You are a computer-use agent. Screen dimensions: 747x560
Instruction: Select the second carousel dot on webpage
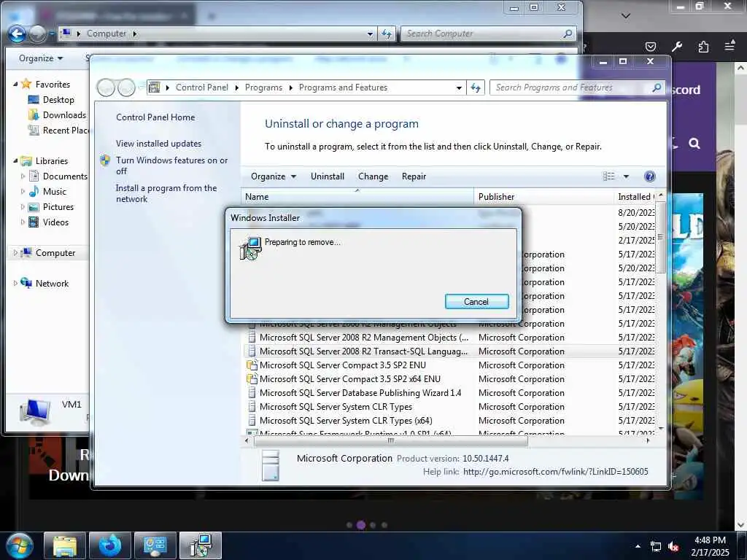pyautogui.click(x=360, y=525)
